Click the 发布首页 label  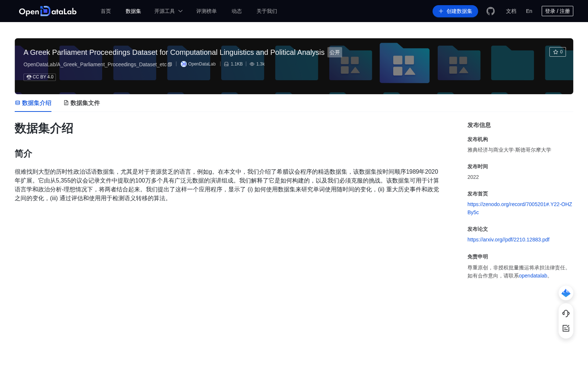(x=478, y=194)
